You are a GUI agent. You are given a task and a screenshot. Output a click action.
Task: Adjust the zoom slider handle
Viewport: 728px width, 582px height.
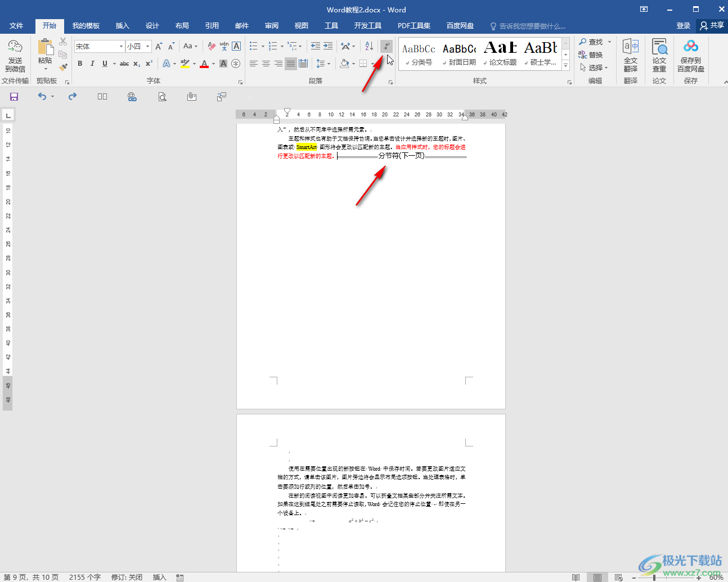pos(654,578)
